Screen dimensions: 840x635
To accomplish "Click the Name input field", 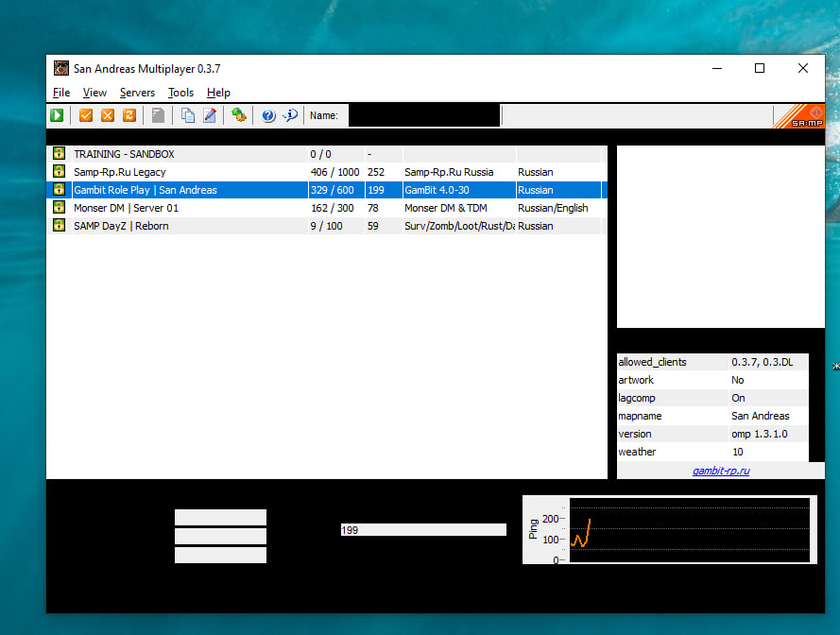I will [423, 115].
